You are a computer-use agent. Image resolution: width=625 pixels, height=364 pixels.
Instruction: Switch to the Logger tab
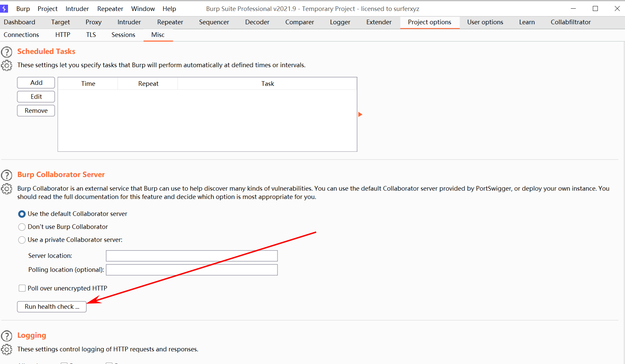pos(340,22)
